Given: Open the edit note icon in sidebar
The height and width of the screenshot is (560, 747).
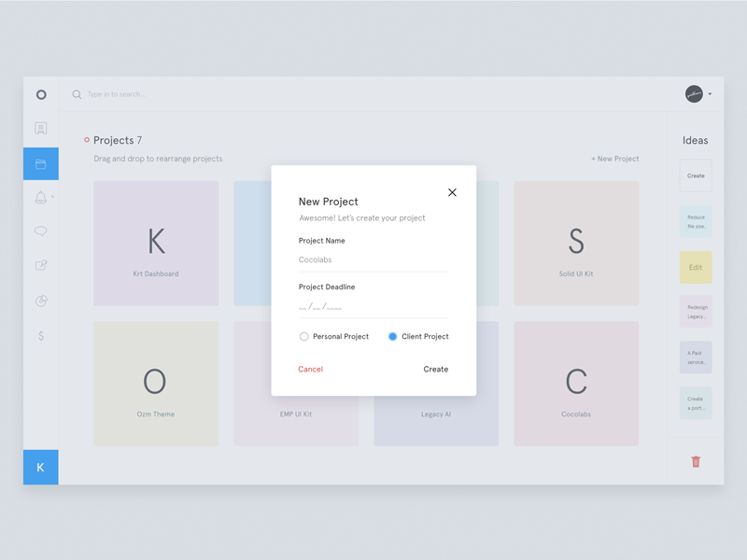Looking at the screenshot, I should pyautogui.click(x=41, y=265).
